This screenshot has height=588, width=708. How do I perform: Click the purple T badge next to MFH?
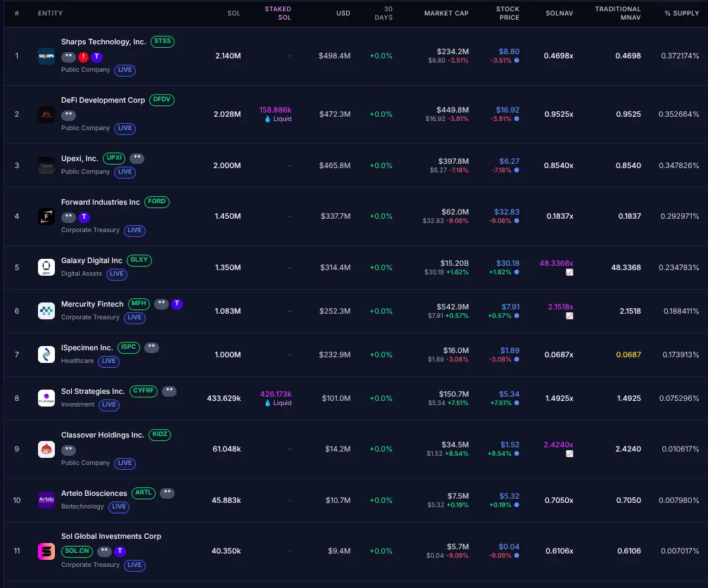coord(177,304)
